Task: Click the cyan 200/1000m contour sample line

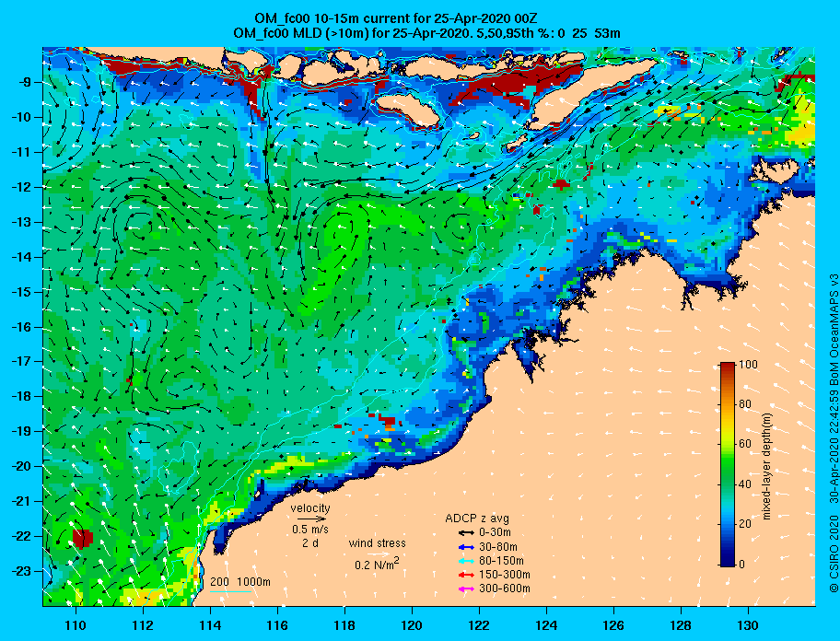Action: (230, 591)
